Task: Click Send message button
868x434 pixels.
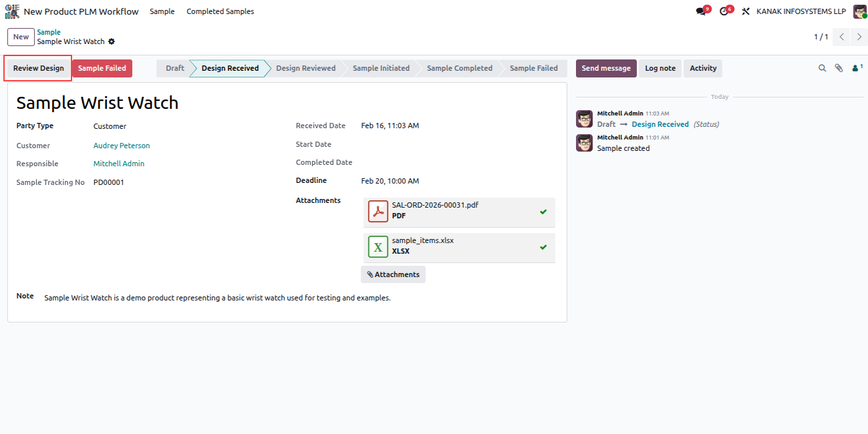Action: tap(606, 68)
